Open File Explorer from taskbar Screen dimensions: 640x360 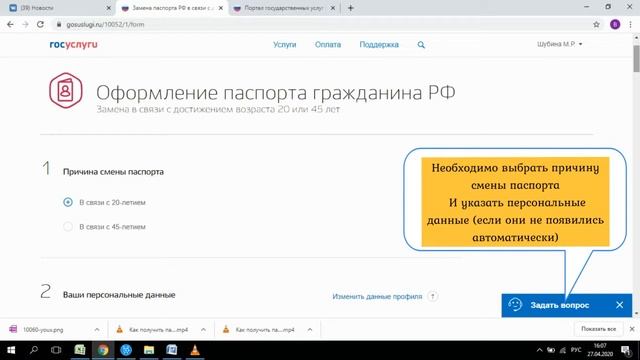pos(149,350)
